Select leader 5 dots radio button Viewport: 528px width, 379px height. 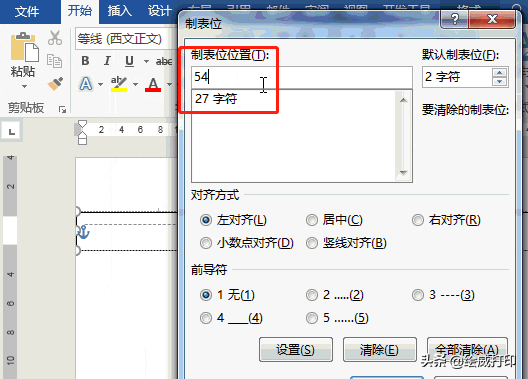[312, 318]
